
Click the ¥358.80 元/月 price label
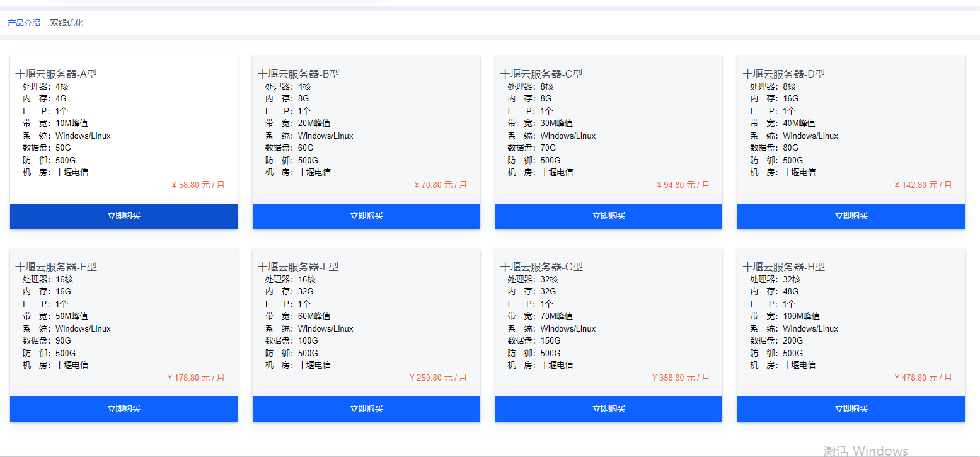pos(681,378)
